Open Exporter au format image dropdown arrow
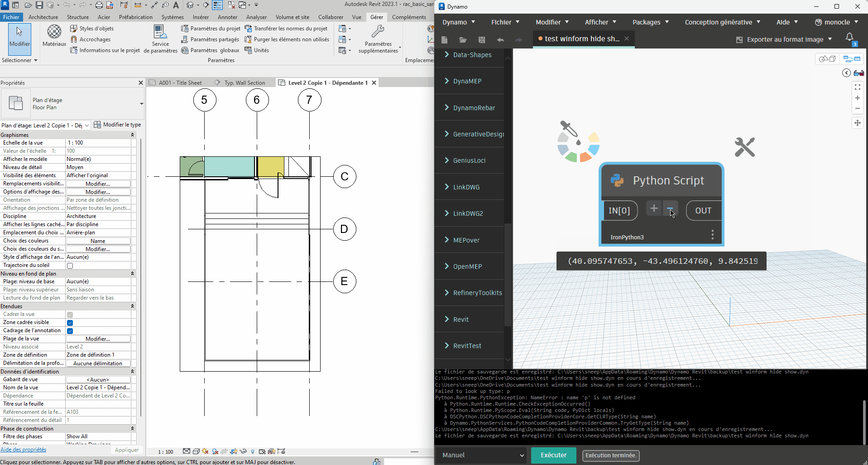The height and width of the screenshot is (465, 868). tap(830, 39)
